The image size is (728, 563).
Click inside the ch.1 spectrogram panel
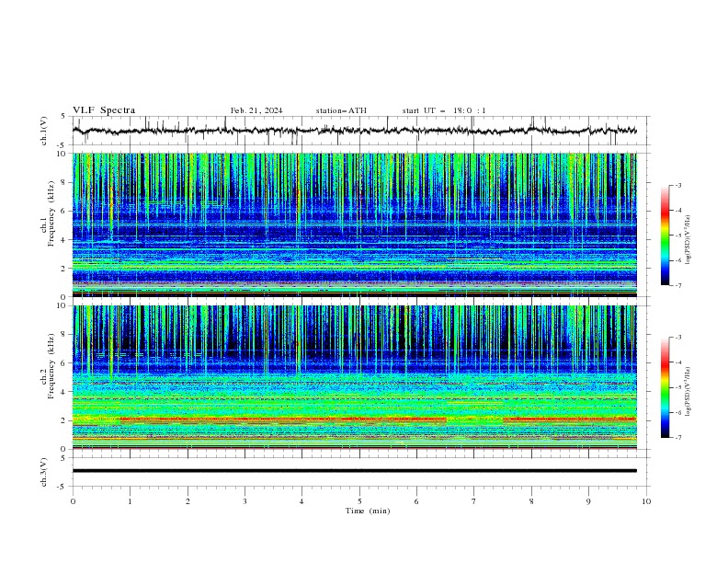click(x=354, y=224)
